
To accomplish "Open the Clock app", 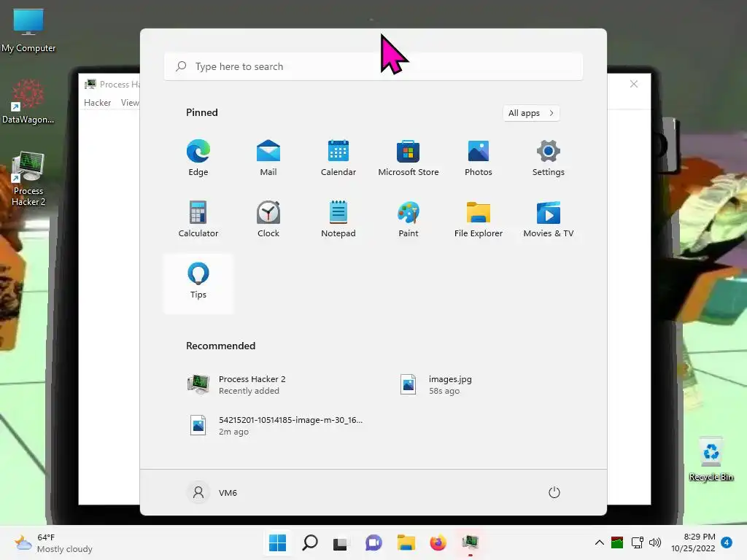I will [268, 219].
